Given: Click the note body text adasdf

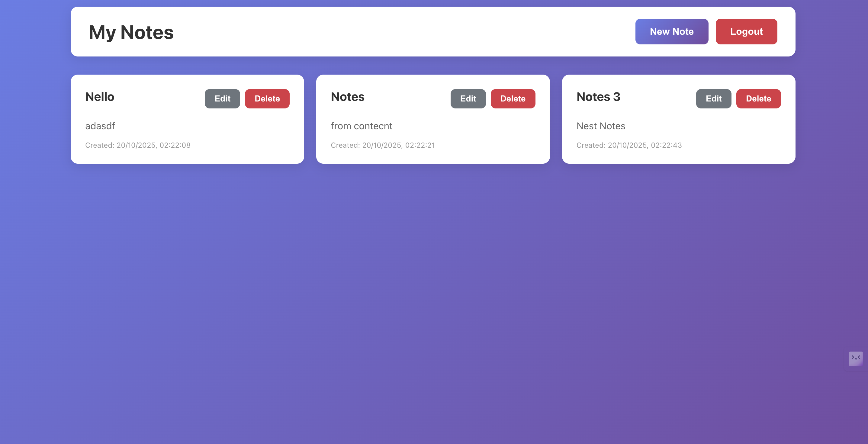Looking at the screenshot, I should coord(100,126).
